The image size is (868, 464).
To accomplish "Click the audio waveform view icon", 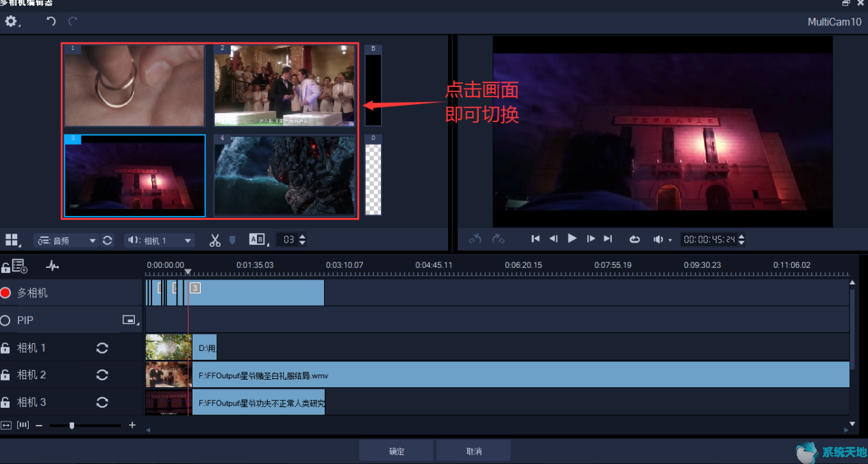I will tap(52, 266).
